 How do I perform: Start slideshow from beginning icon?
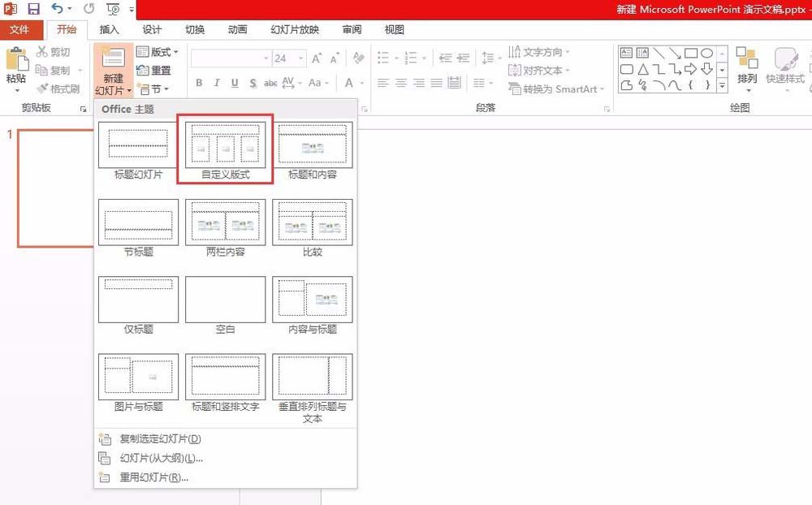click(113, 9)
